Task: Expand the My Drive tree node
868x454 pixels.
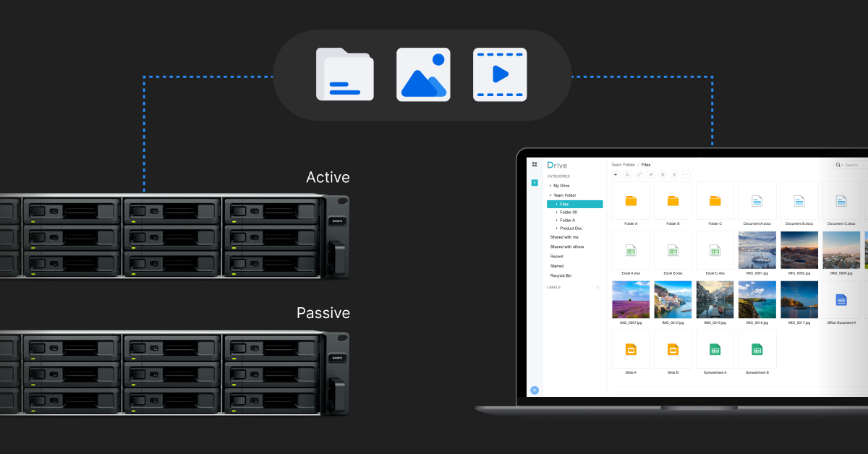Action: coord(550,186)
